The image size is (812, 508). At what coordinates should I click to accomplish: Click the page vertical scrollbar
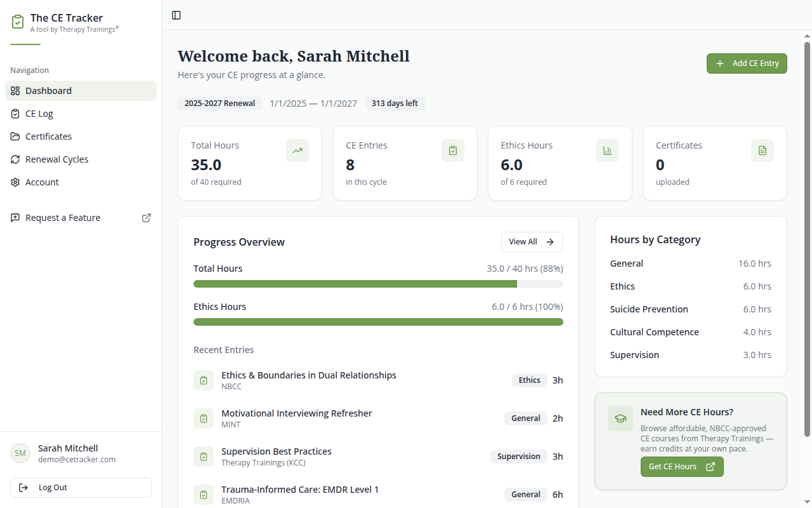coord(807,239)
